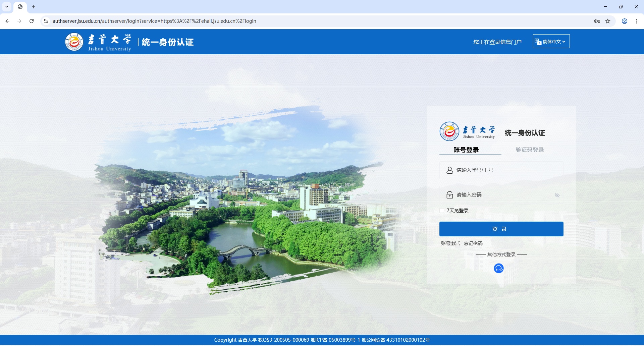
Task: Open saved passwords via the key icon
Action: (597, 21)
